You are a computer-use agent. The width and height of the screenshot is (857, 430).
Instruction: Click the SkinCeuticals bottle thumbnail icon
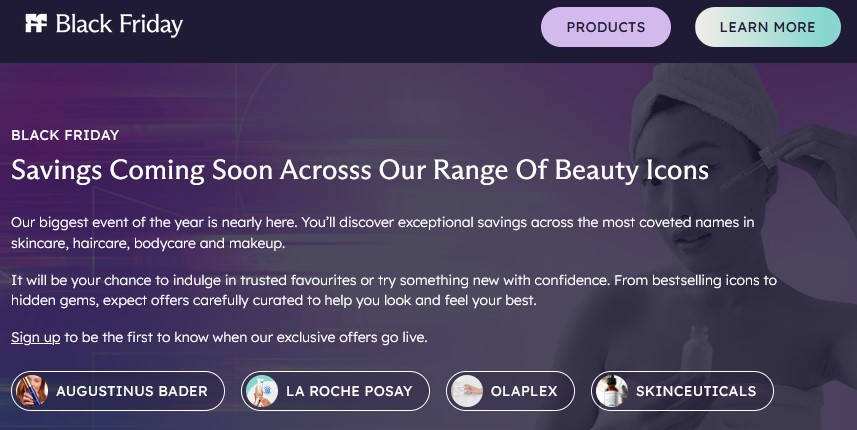pyautogui.click(x=611, y=391)
